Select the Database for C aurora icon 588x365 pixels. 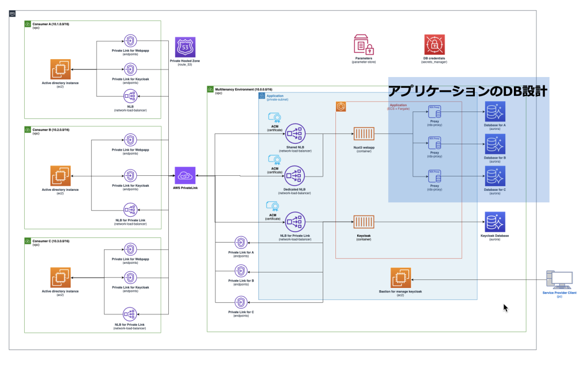(x=495, y=176)
